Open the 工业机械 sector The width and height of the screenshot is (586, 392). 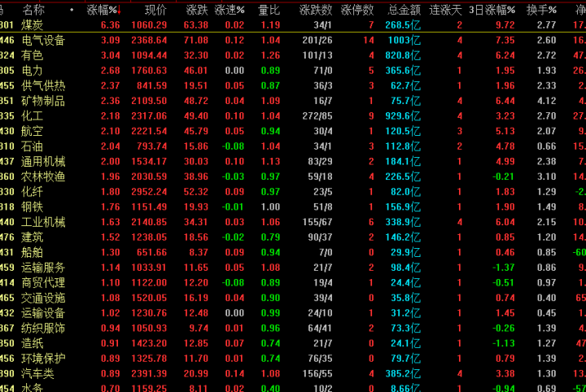click(x=43, y=222)
